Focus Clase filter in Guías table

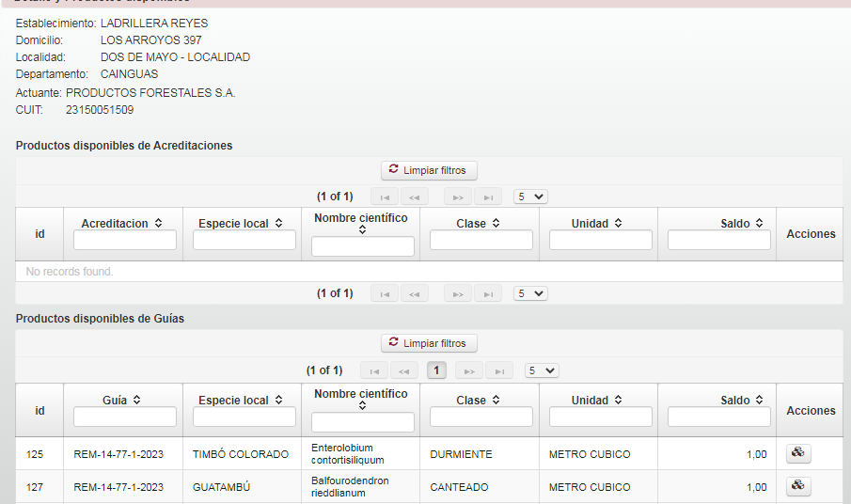[481, 417]
